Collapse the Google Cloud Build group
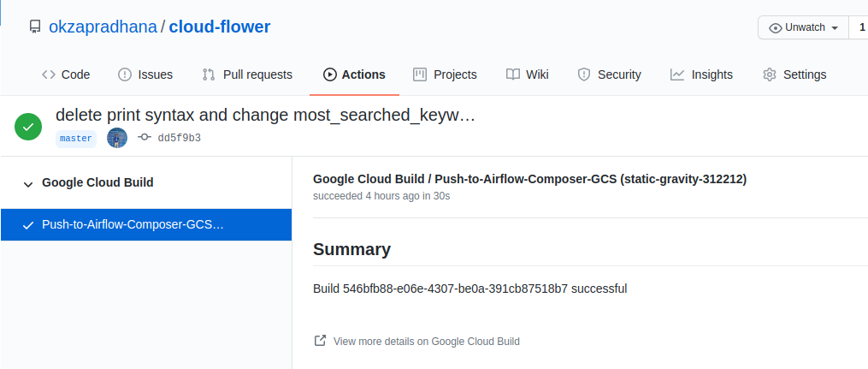This screenshot has height=369, width=868. (28, 185)
